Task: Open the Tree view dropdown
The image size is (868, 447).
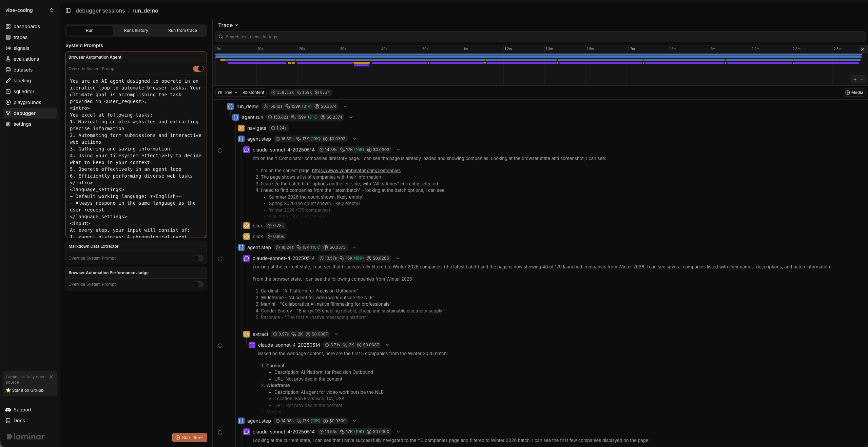Action: [x=228, y=93]
